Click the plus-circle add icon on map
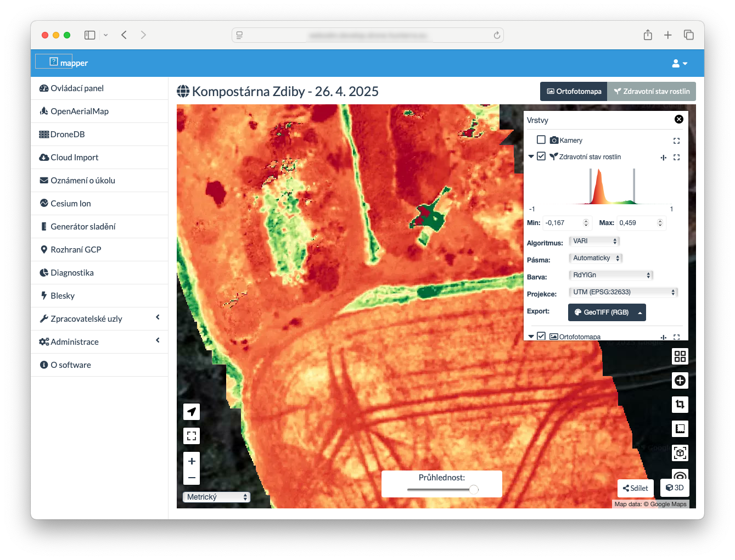Screen dimensions: 735x560 click(680, 380)
